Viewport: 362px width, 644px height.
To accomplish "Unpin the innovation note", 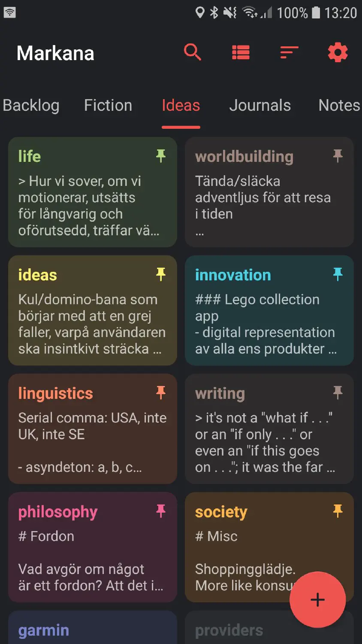I will click(x=338, y=274).
